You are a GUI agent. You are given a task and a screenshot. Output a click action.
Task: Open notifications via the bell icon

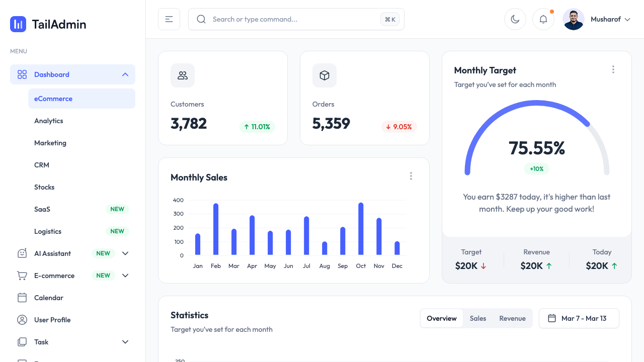pyautogui.click(x=543, y=19)
